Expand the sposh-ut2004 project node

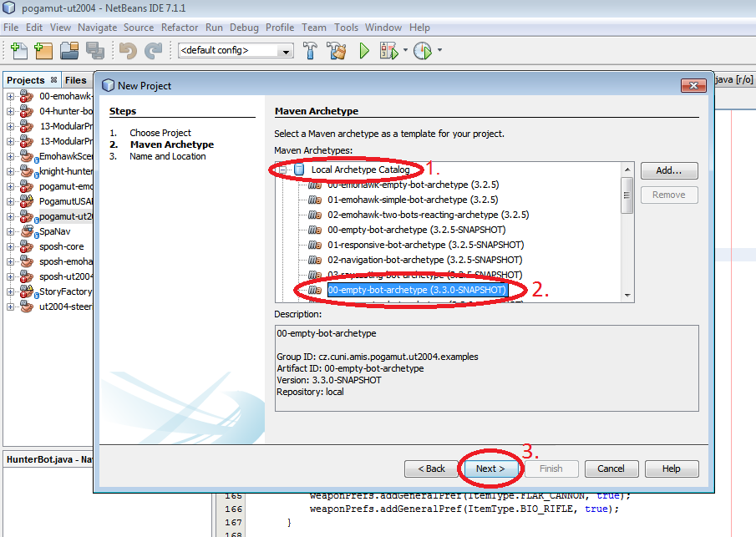coord(10,276)
